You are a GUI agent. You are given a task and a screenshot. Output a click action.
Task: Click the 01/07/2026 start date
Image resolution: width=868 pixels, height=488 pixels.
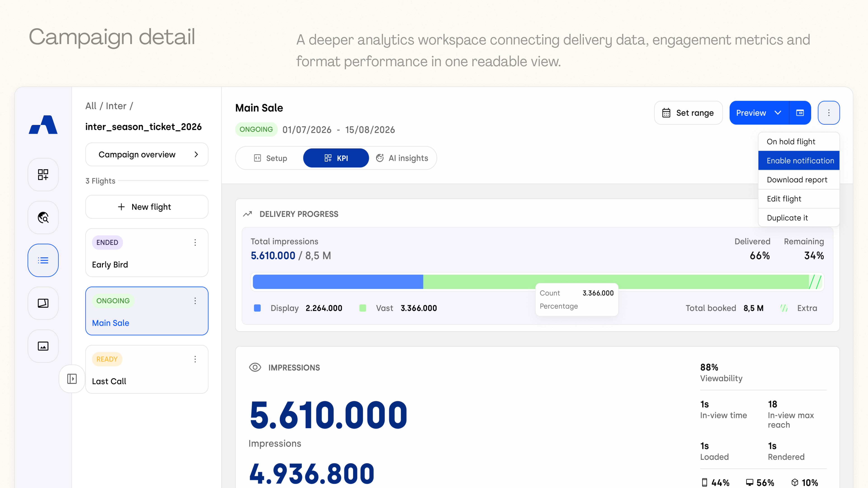(x=307, y=130)
